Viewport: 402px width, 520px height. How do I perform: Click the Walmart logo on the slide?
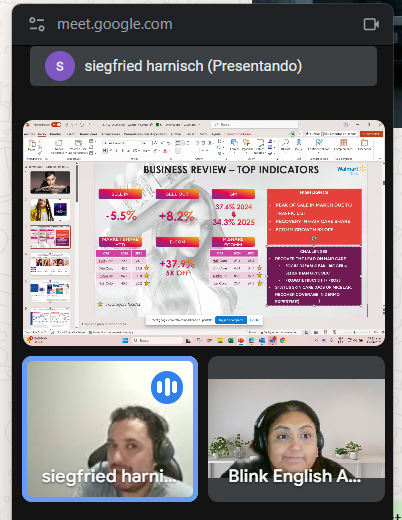[x=351, y=170]
